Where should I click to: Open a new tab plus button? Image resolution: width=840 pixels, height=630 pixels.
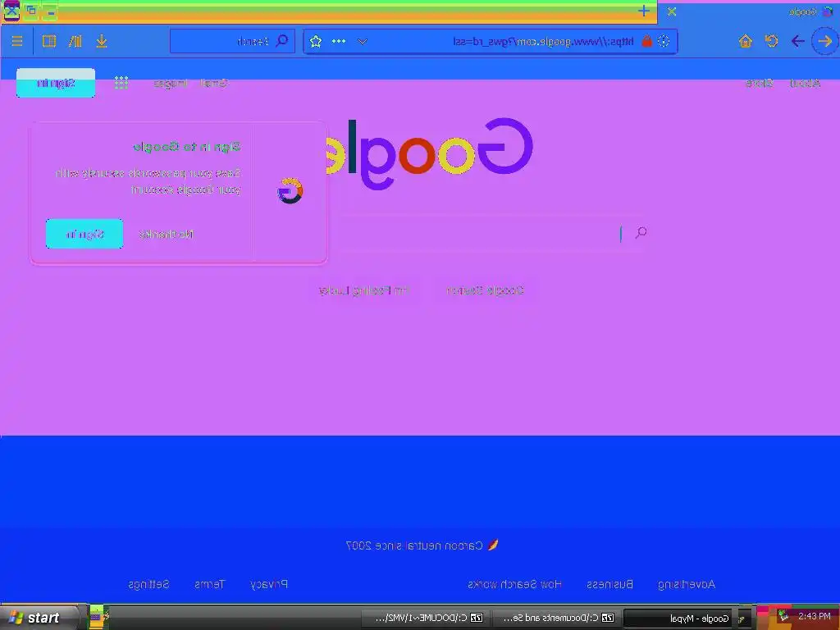(x=644, y=11)
